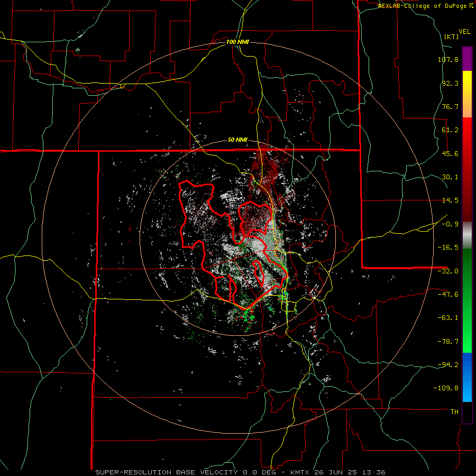476x476 pixels.
Task: Click the -32.0 velocity scale value
Action: (448, 271)
